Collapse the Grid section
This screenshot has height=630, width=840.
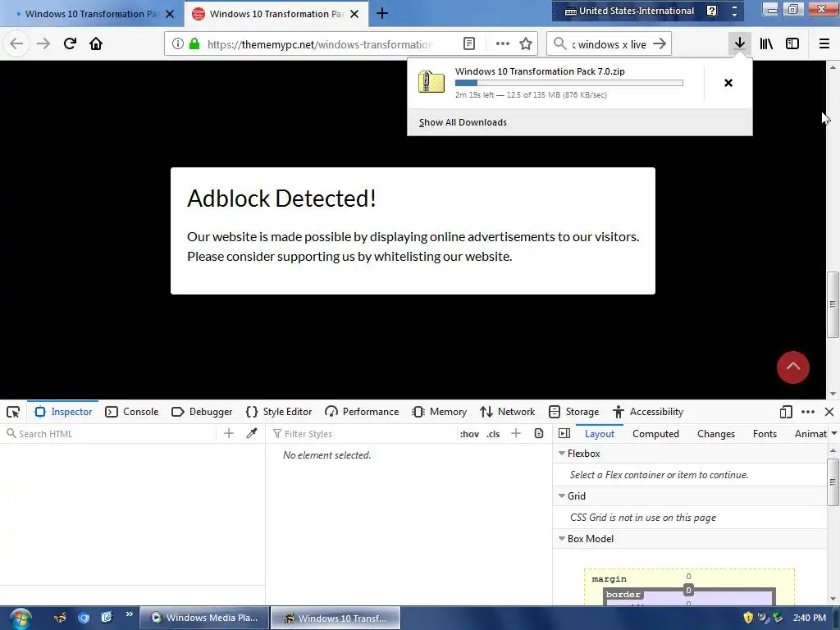pos(562,496)
